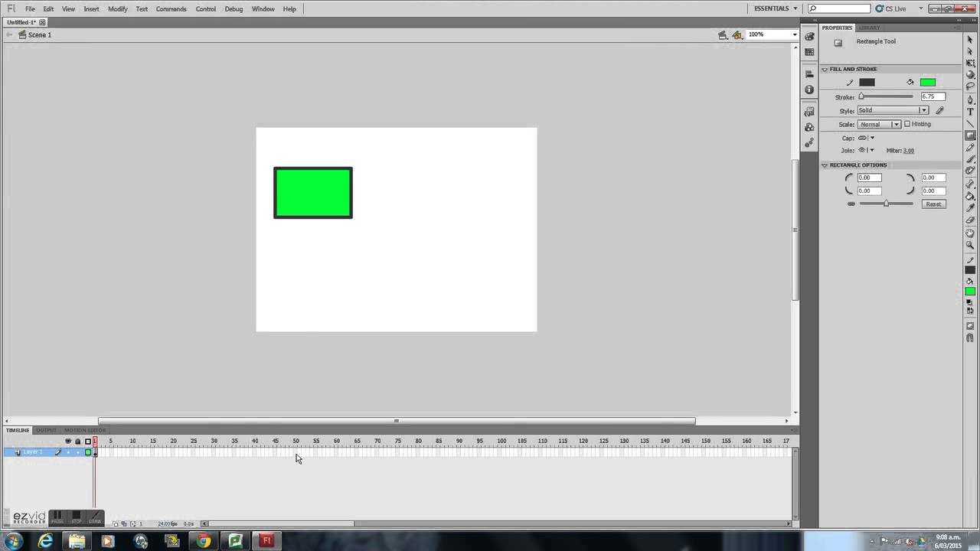Image resolution: width=980 pixels, height=551 pixels.
Task: Open the ESSENTIALS workspace dropdown
Action: 776,8
